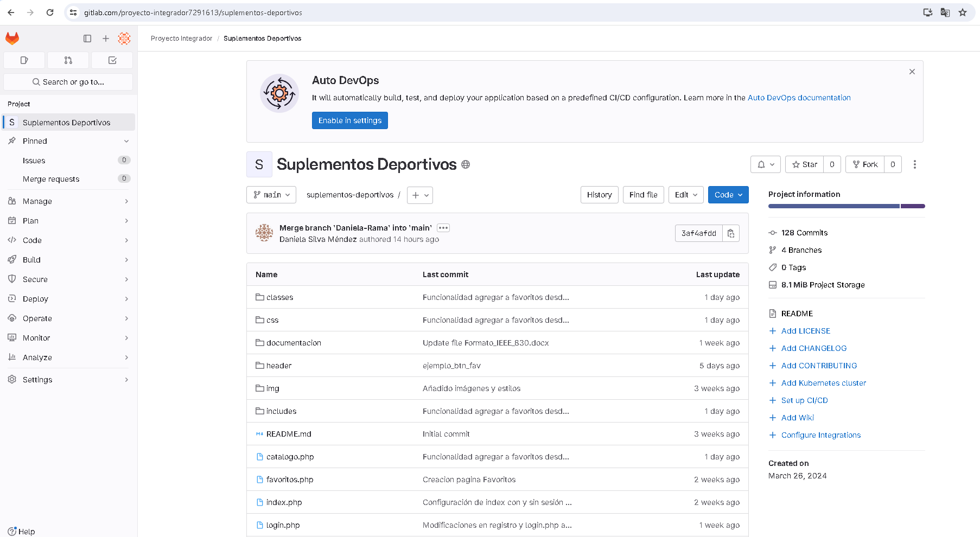The height and width of the screenshot is (537, 980).
Task: Click Find file button
Action: [x=644, y=195]
